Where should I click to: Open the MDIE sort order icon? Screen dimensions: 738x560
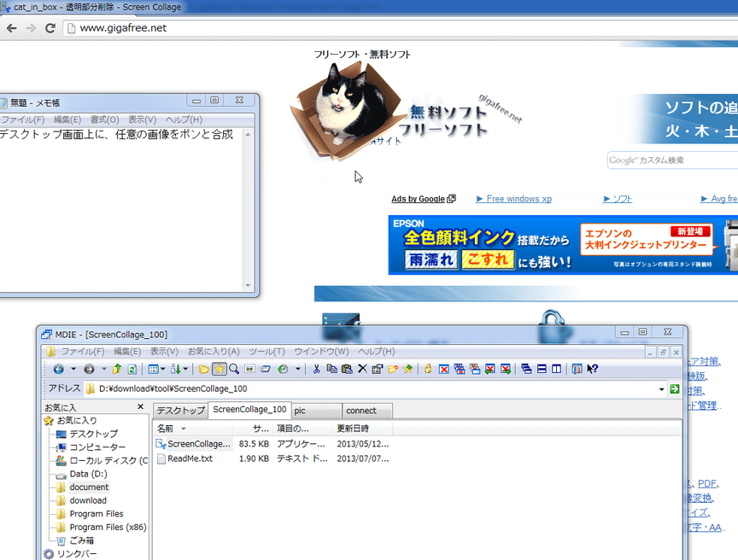176,369
